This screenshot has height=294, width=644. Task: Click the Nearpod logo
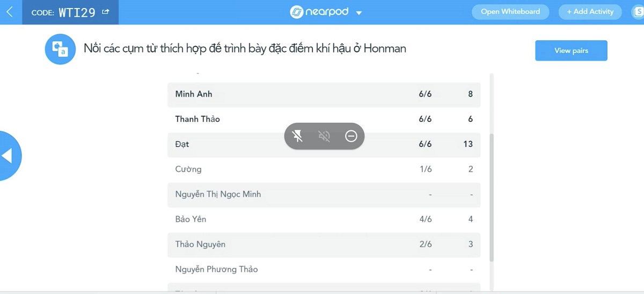[x=320, y=12]
